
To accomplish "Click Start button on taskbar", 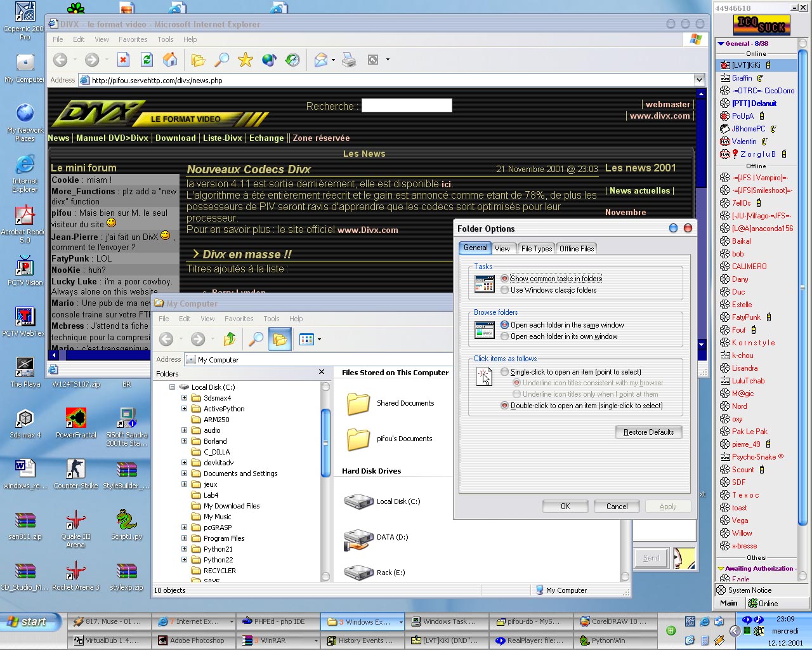I will pyautogui.click(x=31, y=622).
